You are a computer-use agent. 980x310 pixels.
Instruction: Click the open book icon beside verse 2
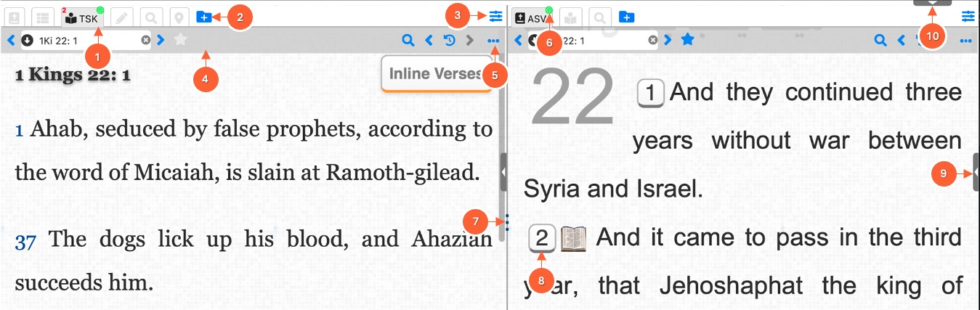click(573, 238)
